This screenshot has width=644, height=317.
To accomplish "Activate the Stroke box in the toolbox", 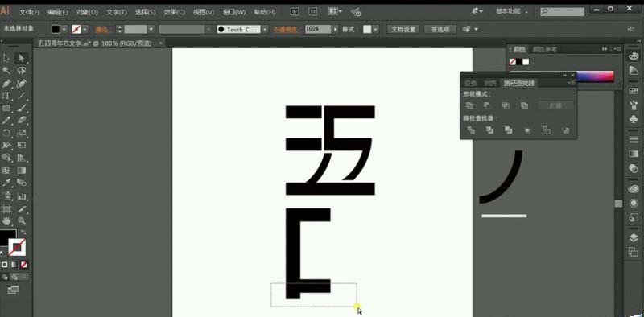I will point(17,246).
